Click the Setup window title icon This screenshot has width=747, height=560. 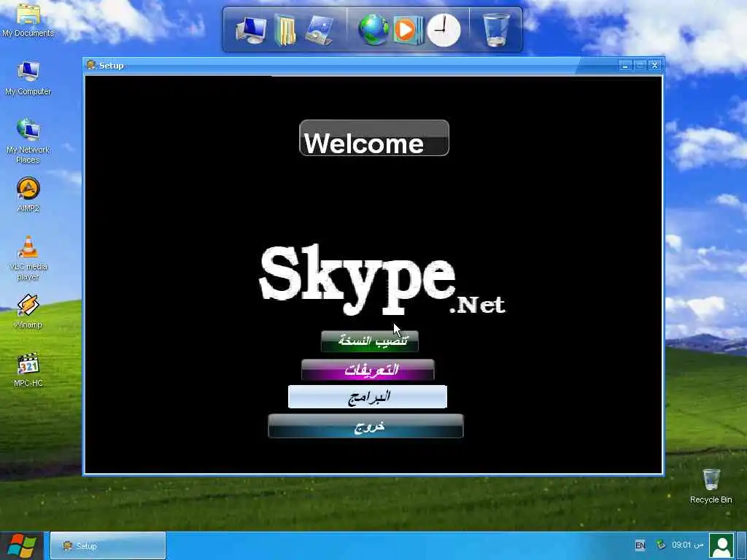(91, 65)
